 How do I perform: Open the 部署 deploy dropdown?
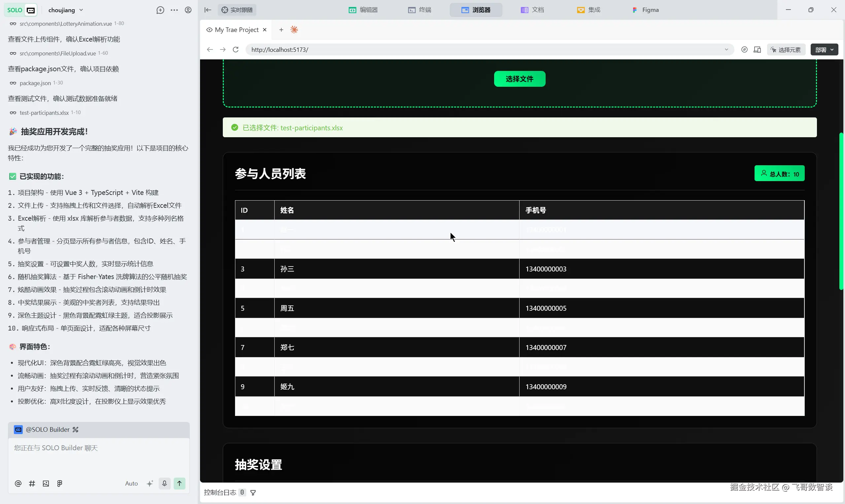[x=824, y=49]
